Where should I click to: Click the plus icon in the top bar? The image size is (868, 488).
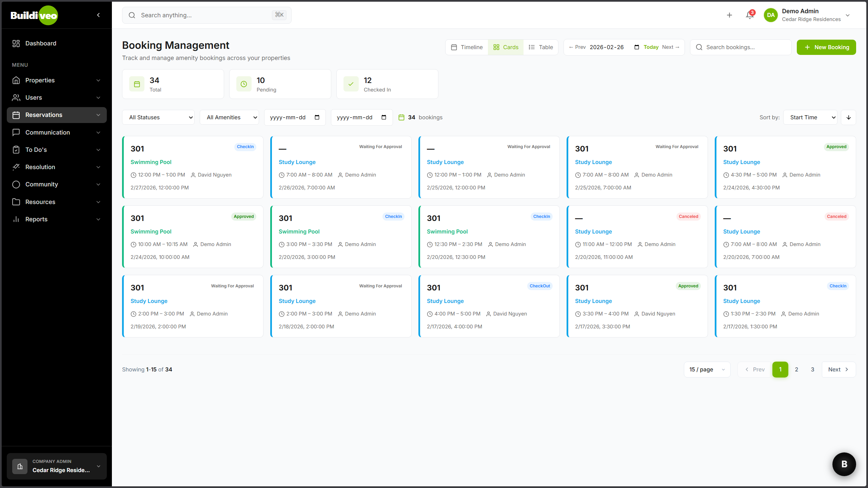click(729, 15)
